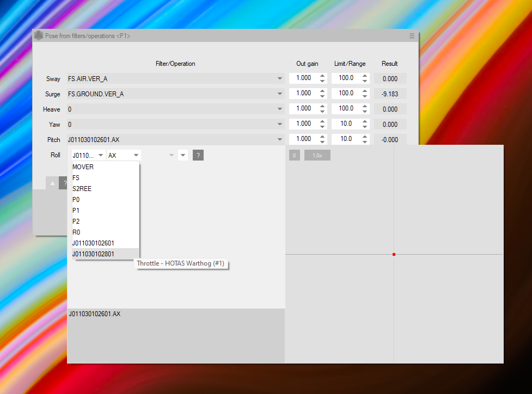Click the question mark help button beside Roll
This screenshot has width=532, height=394.
198,156
